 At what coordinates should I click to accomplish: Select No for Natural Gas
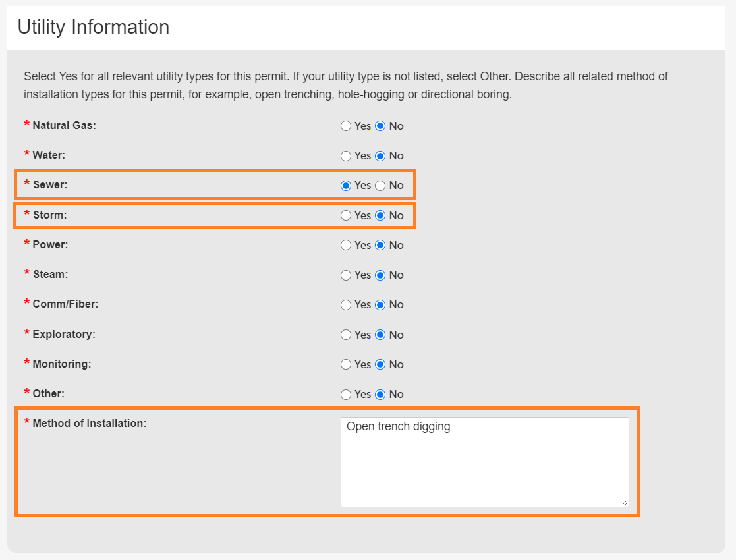point(380,126)
